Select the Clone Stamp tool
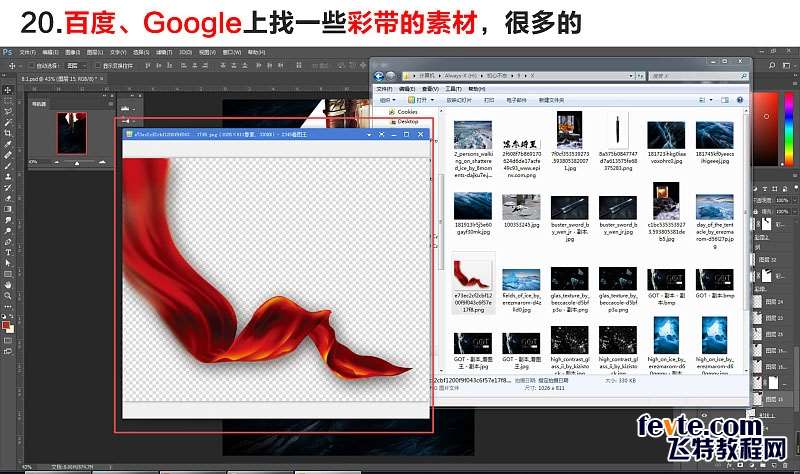The image size is (800, 474). click(8, 176)
